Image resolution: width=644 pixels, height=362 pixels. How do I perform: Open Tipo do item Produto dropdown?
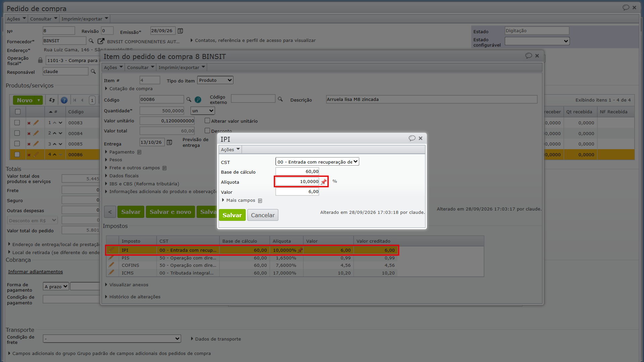point(215,80)
